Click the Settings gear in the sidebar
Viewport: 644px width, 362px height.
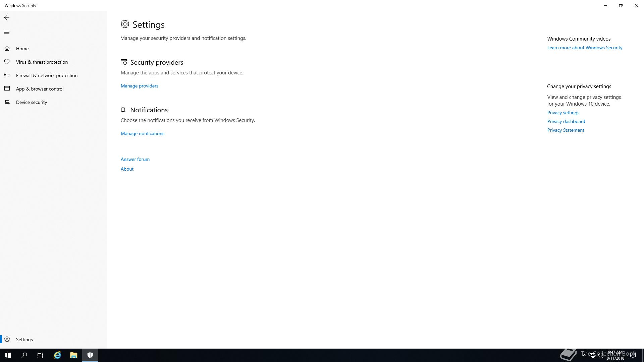point(7,340)
